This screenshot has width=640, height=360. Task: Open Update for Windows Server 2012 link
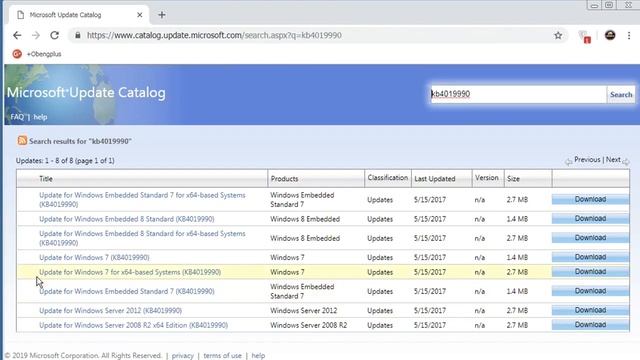tap(111, 311)
